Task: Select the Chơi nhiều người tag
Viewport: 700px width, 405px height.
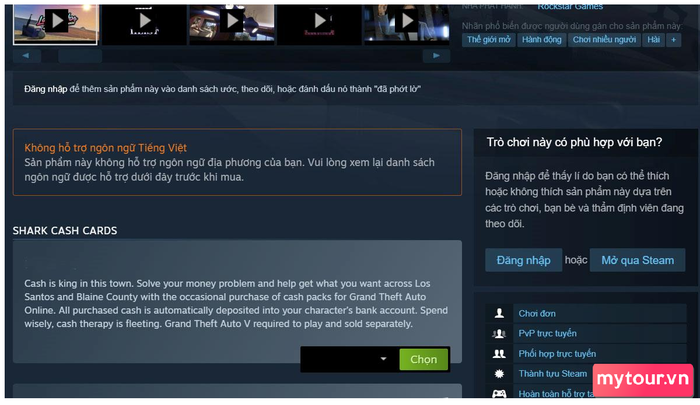Action: [x=604, y=40]
